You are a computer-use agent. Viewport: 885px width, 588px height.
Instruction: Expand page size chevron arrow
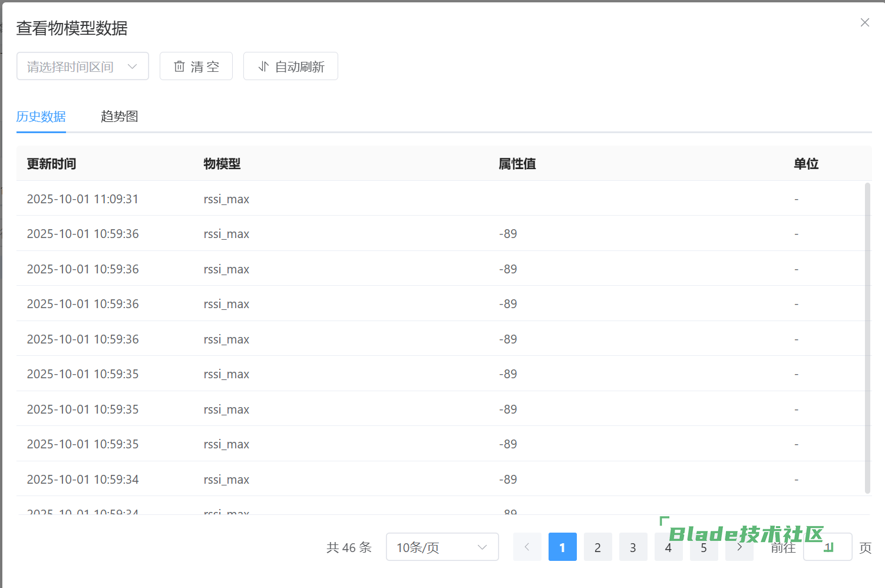pyautogui.click(x=482, y=547)
